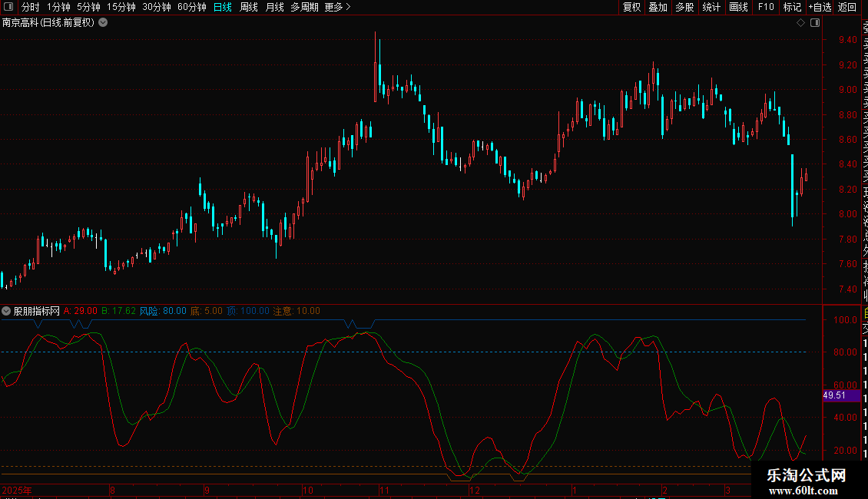The image size is (868, 499).
Task: Click the 注意: 10.00 label
Action: tap(297, 311)
